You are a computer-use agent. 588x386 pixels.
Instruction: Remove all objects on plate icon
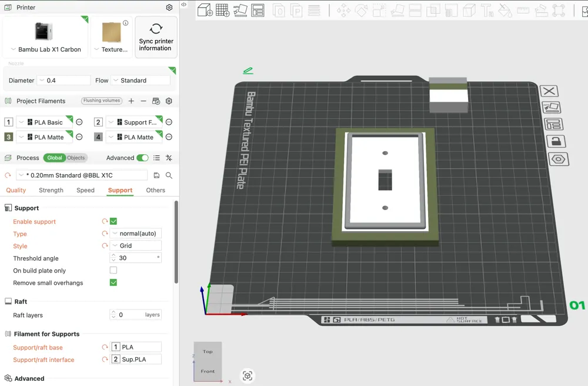tap(549, 91)
